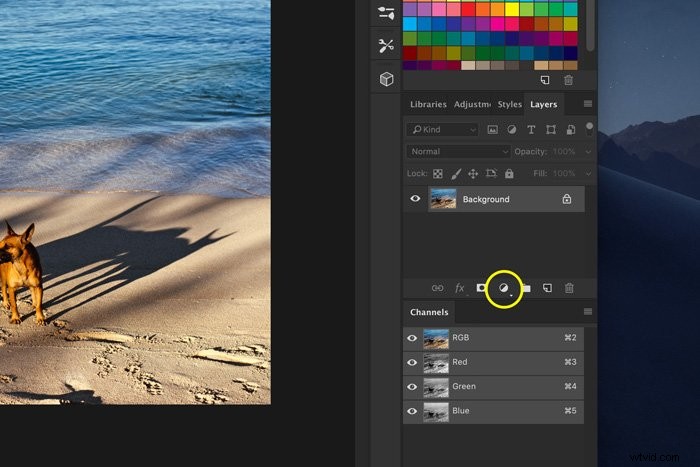
Task: Open the Channels panel flyout menu
Action: (x=588, y=312)
